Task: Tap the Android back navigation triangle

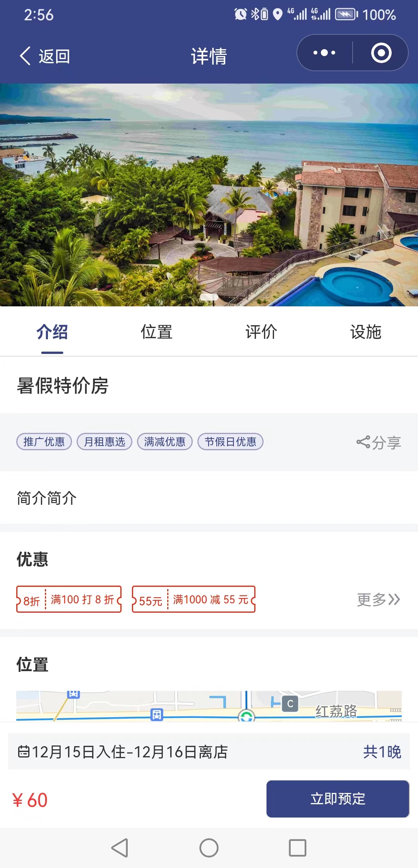Action: click(x=120, y=848)
